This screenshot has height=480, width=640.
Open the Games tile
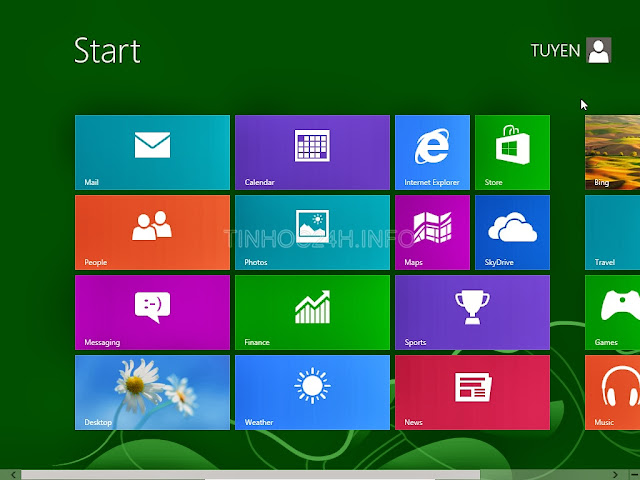[x=612, y=312]
